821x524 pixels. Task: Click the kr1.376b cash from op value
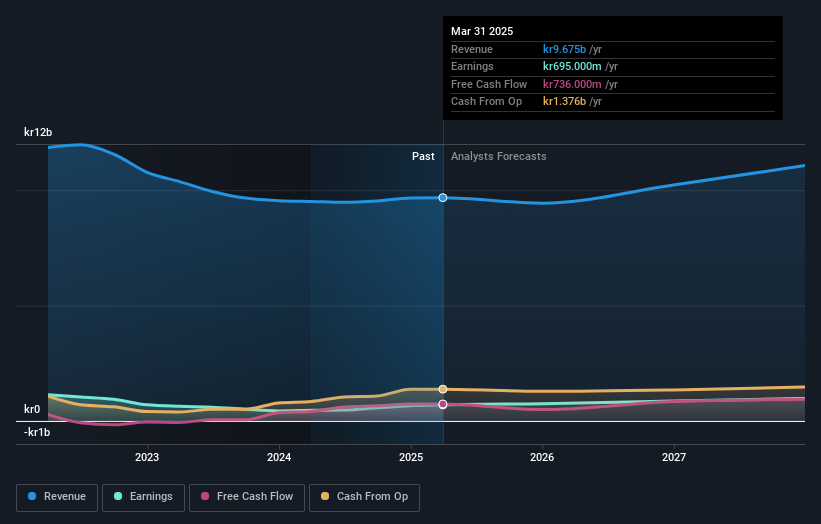(564, 102)
